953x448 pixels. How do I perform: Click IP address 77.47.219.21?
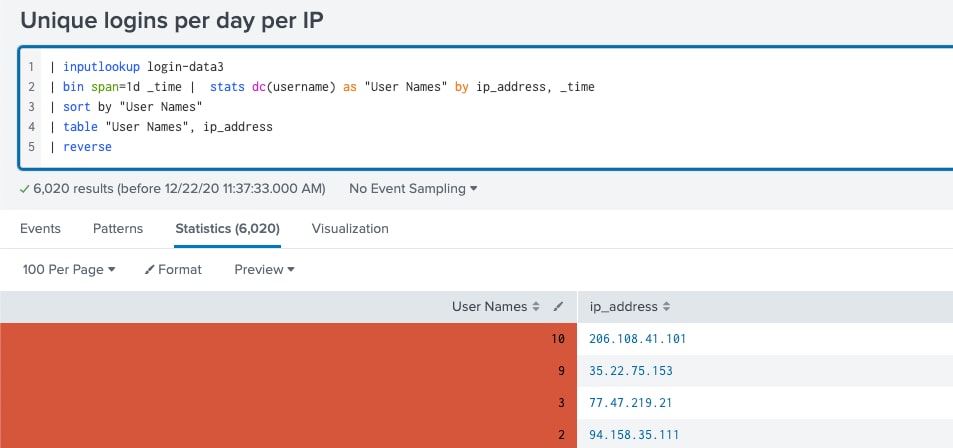pyautogui.click(x=631, y=402)
